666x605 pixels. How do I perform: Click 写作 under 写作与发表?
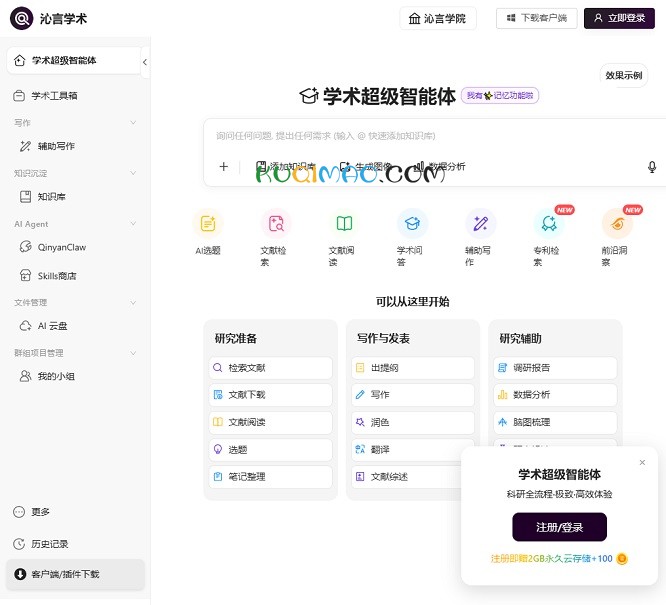pos(413,395)
